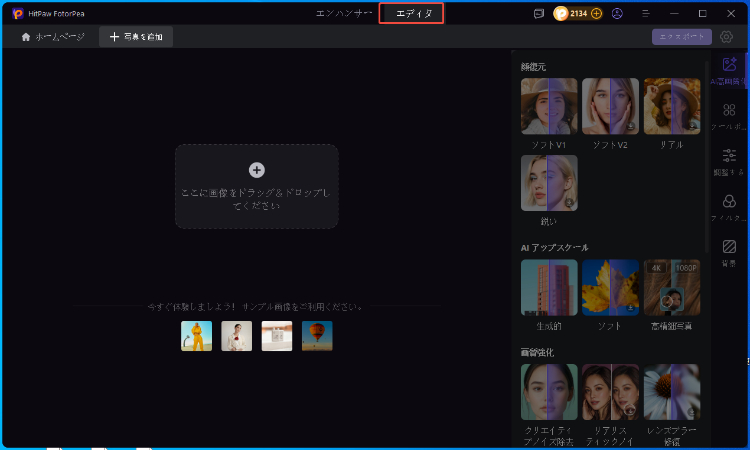Click download badge on ソフトV2 thumbnail
This screenshot has height=450, width=750.
[631, 126]
